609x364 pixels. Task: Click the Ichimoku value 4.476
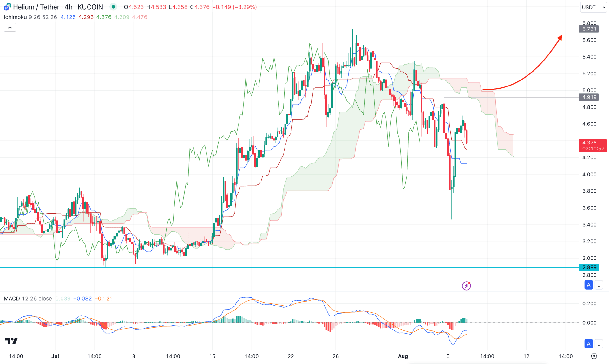140,17
